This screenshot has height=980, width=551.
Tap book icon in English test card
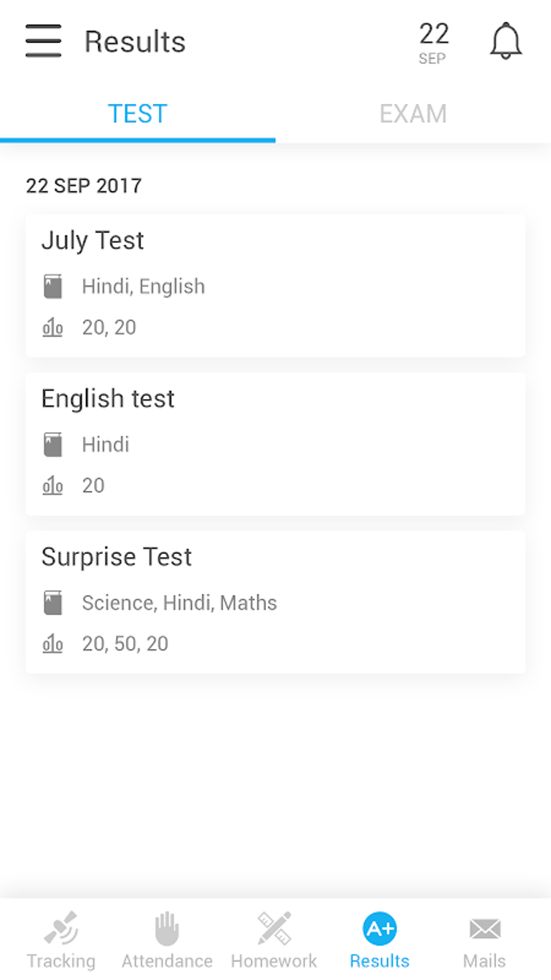click(x=53, y=445)
